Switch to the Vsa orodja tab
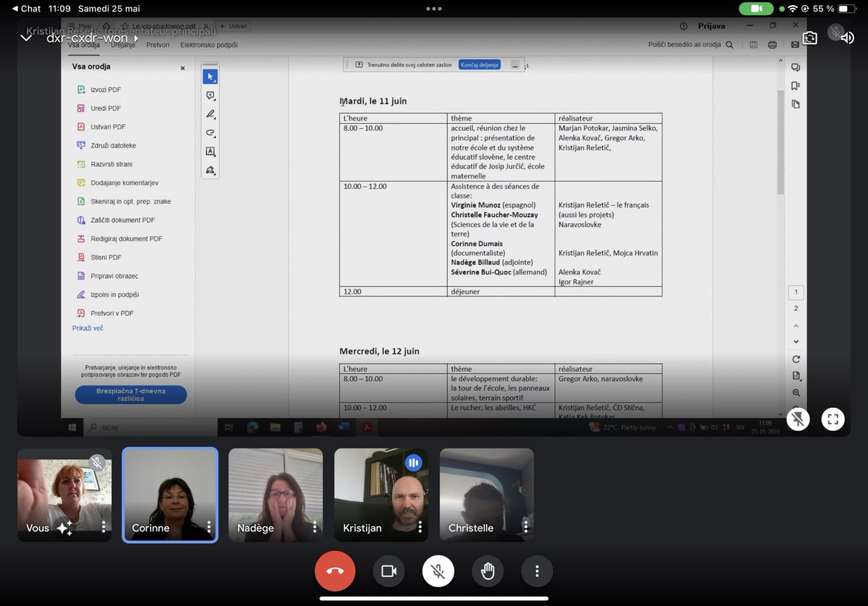 click(x=84, y=45)
